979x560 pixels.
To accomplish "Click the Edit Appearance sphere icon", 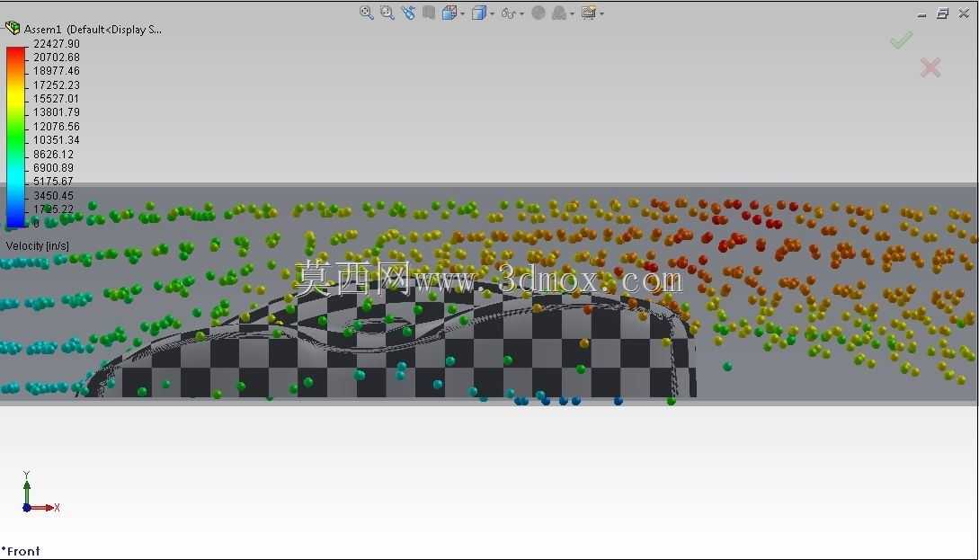I will (x=538, y=13).
